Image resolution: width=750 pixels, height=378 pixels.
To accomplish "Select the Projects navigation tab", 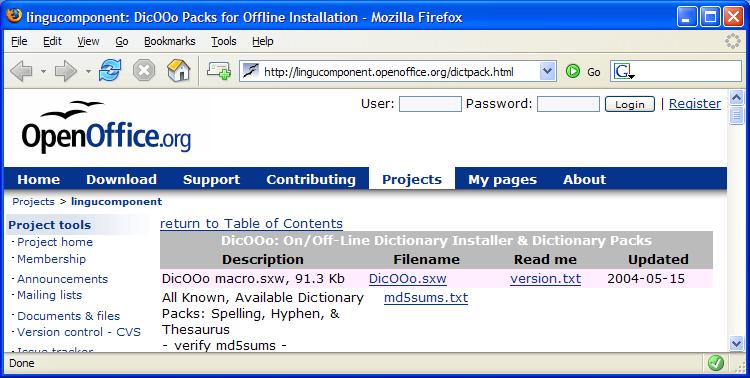I will coord(412,179).
